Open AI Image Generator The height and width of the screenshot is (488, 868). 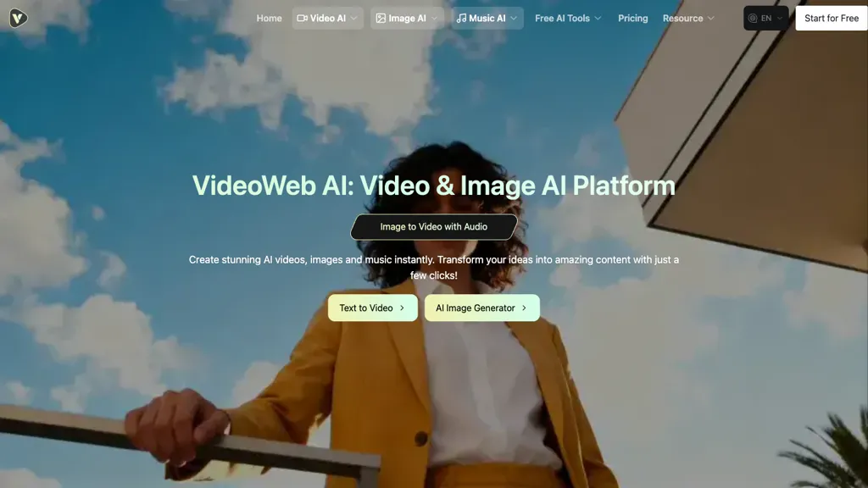click(481, 308)
